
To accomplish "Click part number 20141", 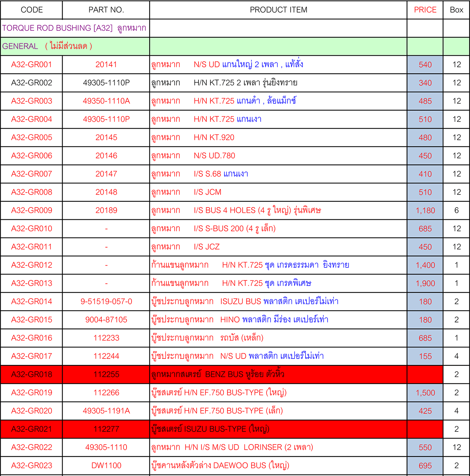I will click(x=106, y=65).
